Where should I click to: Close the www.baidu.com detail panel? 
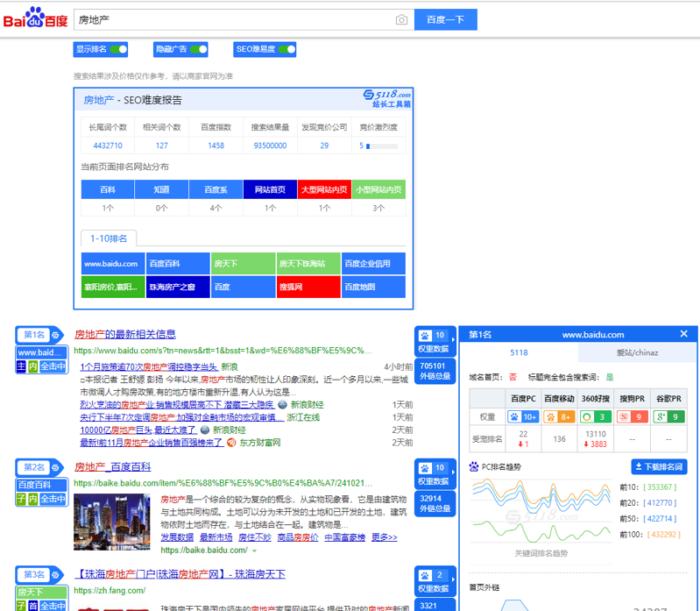point(684,334)
